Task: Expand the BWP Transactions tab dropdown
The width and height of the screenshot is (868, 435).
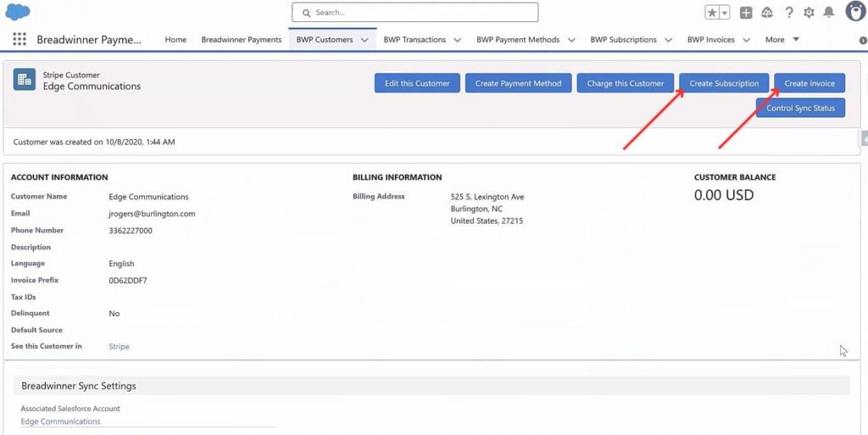Action: [x=457, y=40]
